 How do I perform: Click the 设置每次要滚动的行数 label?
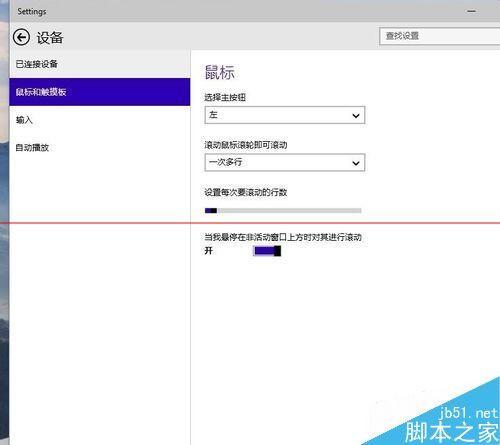pos(246,192)
